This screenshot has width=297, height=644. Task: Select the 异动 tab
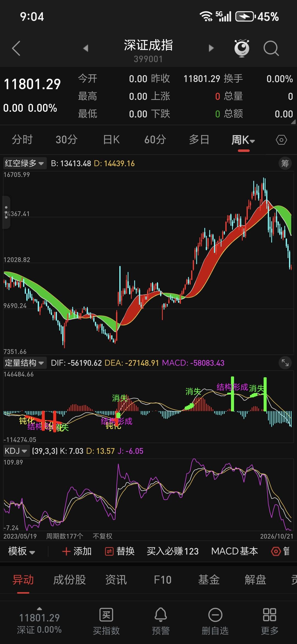pyautogui.click(x=23, y=580)
